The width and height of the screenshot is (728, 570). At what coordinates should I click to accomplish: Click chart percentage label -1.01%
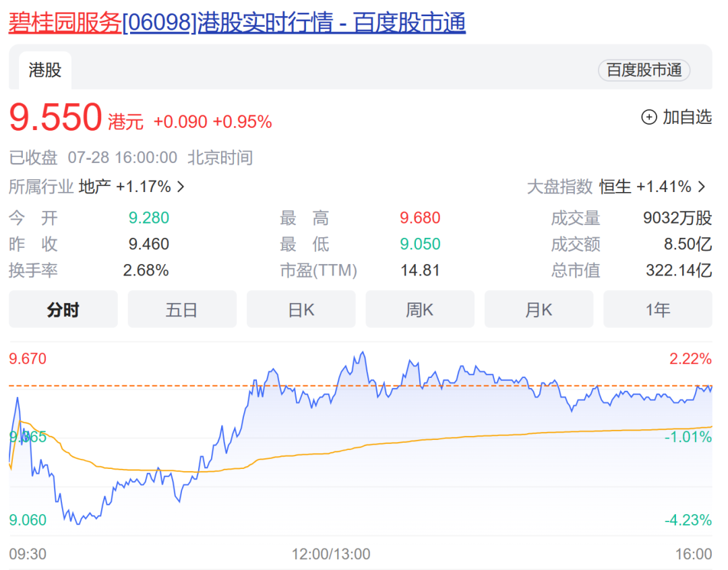(688, 437)
